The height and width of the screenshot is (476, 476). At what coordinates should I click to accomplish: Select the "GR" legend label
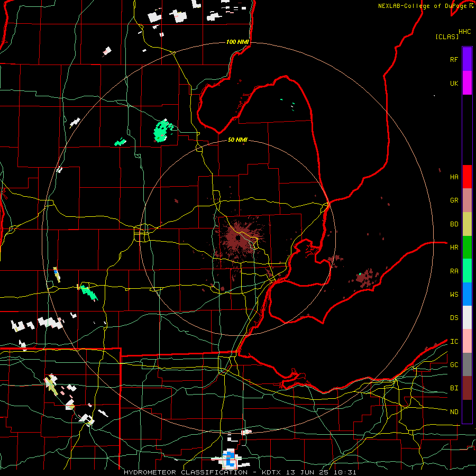point(454,200)
